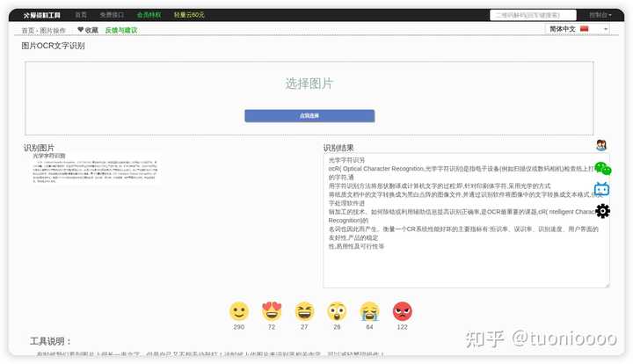Click the blue 点我选择 upload button
Viewport: 633px width, 364px height.
309,116
